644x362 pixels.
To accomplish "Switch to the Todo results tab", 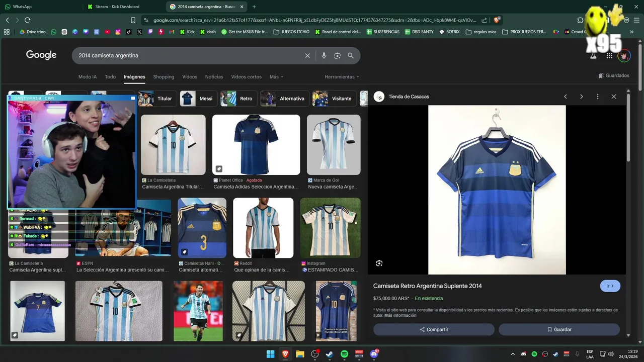I will point(110,77).
